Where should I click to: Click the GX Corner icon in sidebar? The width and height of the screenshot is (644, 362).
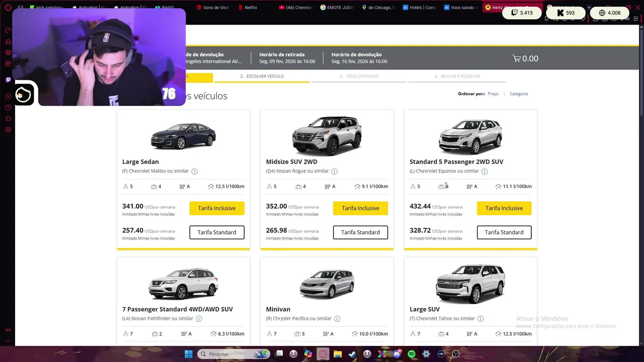[8, 330]
